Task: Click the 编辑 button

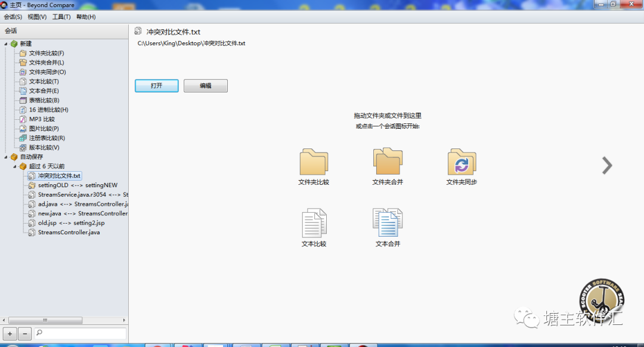Action: [x=205, y=85]
